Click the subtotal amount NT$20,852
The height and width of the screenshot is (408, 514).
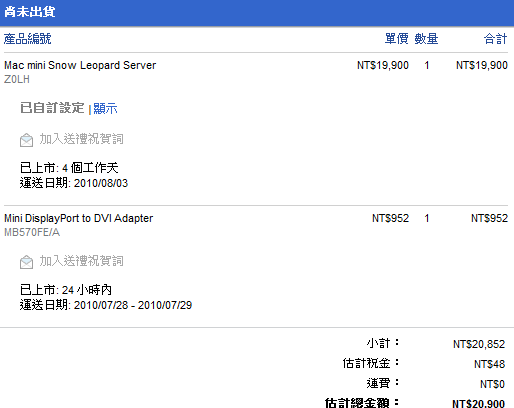tap(479, 344)
